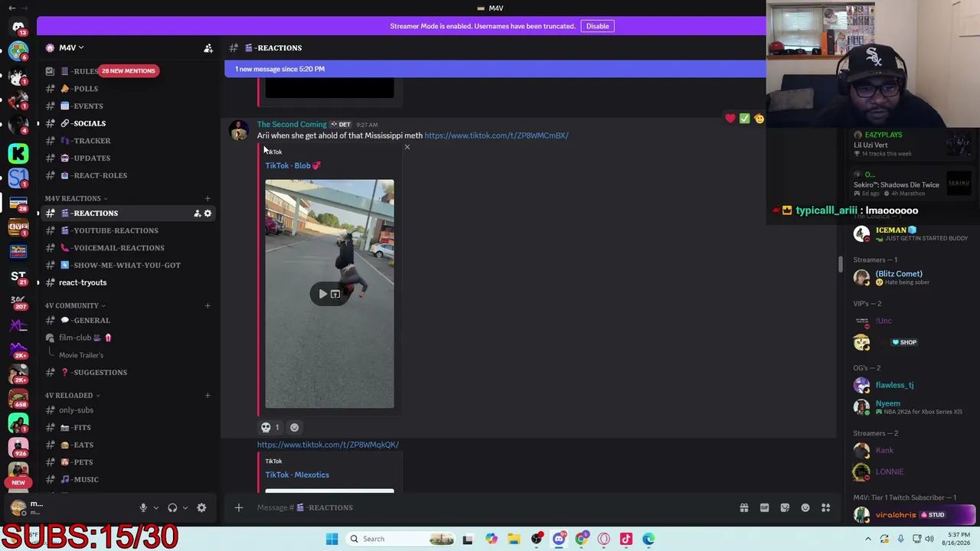This screenshot has height=551, width=980.
Task: Open TikTok from the Windows taskbar
Action: coord(626,539)
